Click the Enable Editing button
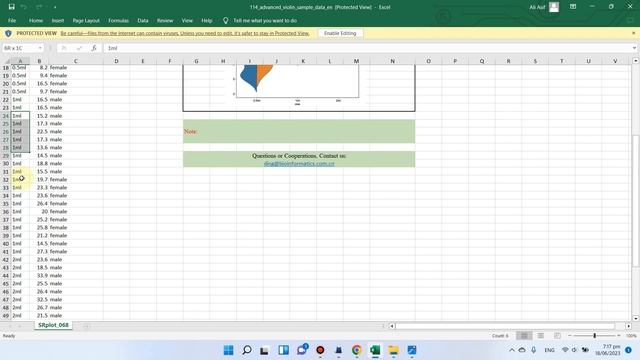 pos(340,33)
